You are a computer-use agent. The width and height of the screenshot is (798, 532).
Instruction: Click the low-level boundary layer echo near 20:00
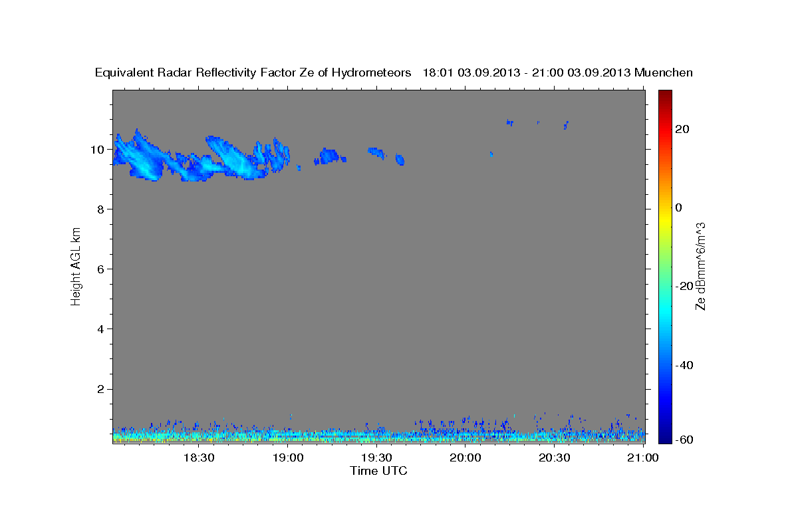click(x=465, y=431)
